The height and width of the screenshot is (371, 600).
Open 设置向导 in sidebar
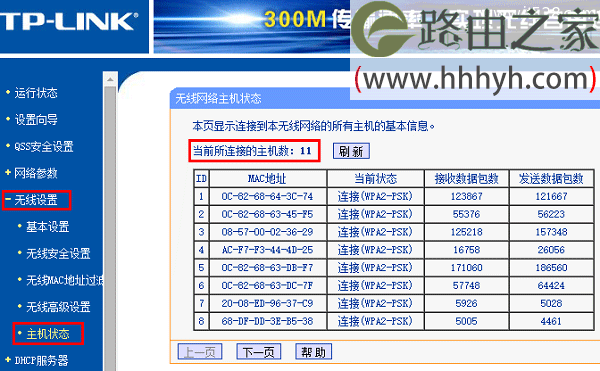(x=36, y=120)
